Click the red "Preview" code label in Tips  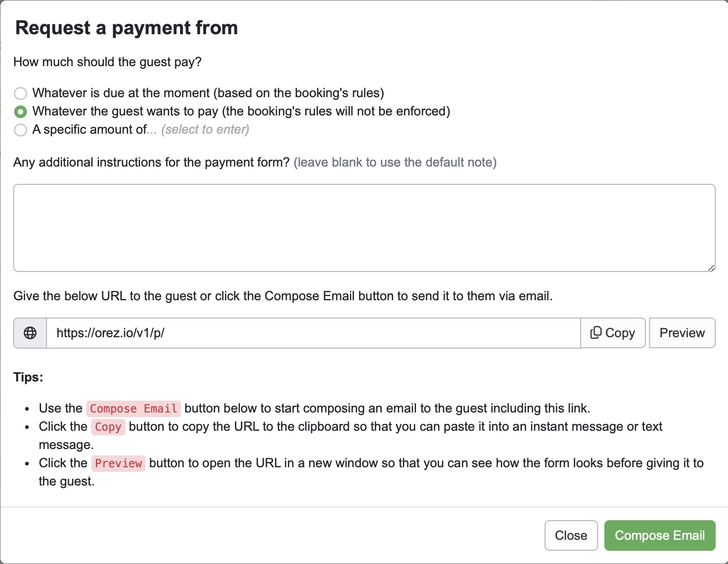coord(118,464)
